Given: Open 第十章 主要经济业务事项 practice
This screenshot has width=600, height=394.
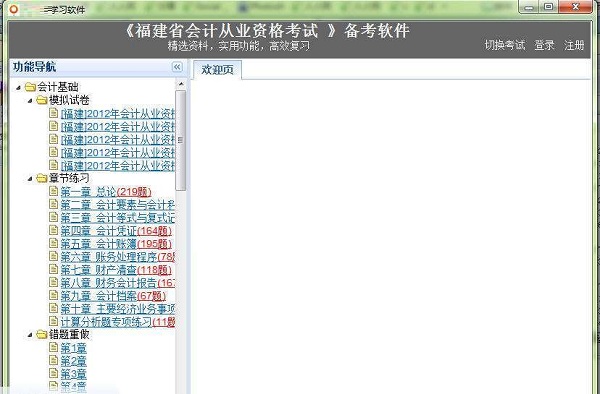Looking at the screenshot, I should [117, 309].
